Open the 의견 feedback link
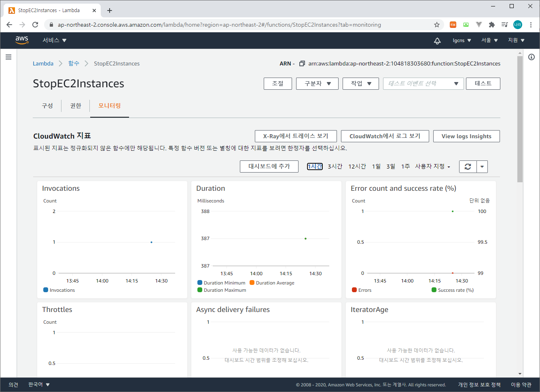 coord(13,385)
